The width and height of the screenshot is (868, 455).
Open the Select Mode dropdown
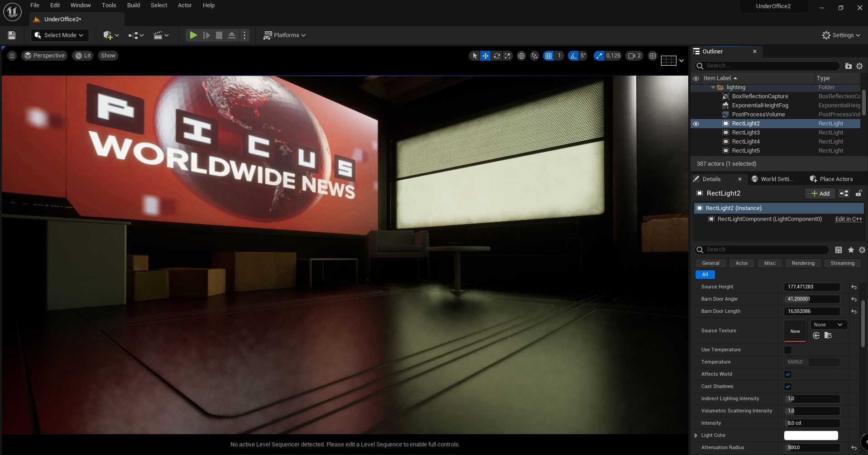coord(60,35)
